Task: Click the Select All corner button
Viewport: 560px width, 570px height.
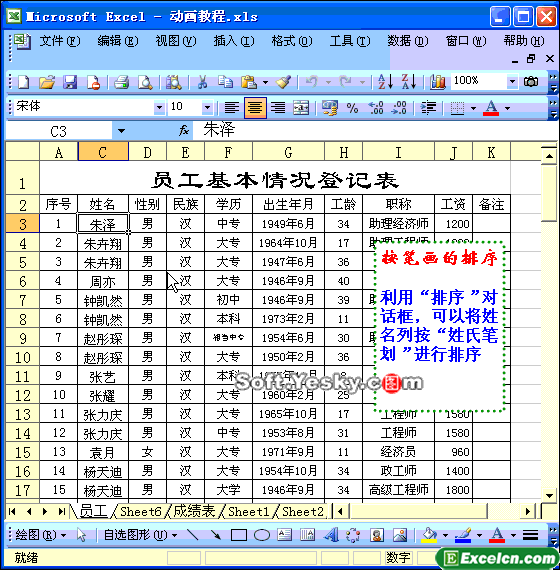Action: pyautogui.click(x=22, y=151)
